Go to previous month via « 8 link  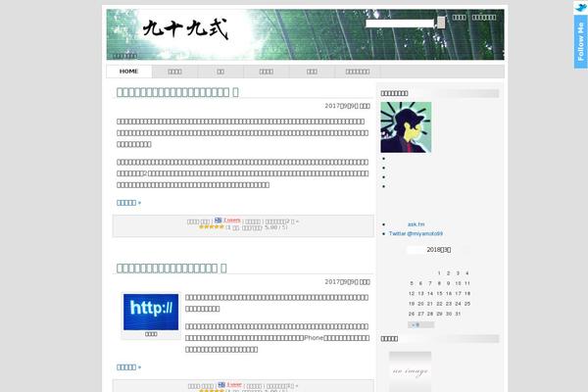click(416, 324)
